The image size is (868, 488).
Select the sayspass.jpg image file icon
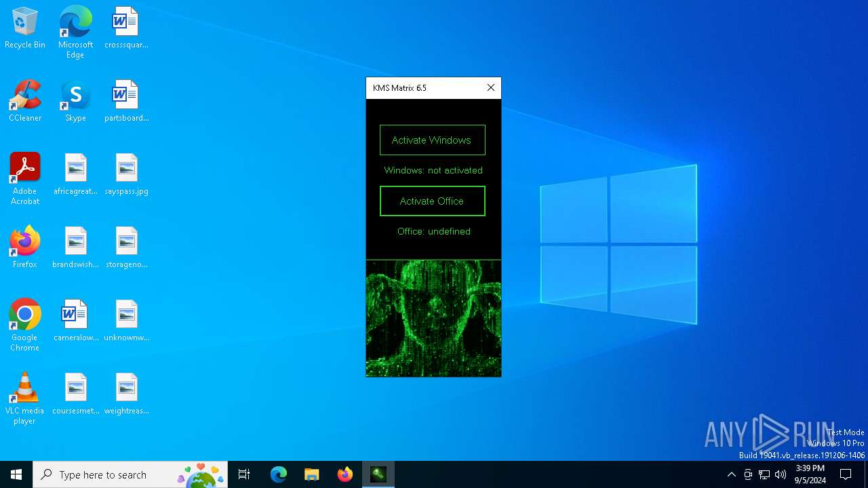126,175
